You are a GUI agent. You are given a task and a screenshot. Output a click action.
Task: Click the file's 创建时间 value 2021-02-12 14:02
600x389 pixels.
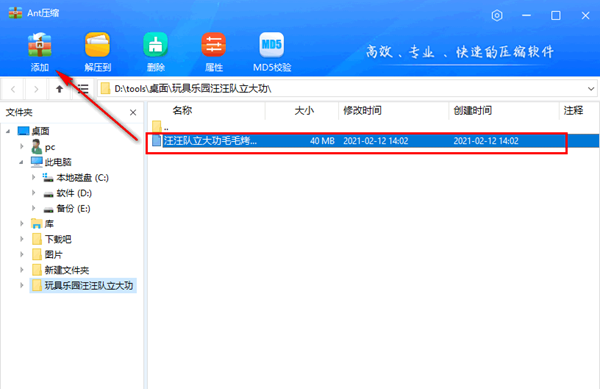tap(486, 141)
